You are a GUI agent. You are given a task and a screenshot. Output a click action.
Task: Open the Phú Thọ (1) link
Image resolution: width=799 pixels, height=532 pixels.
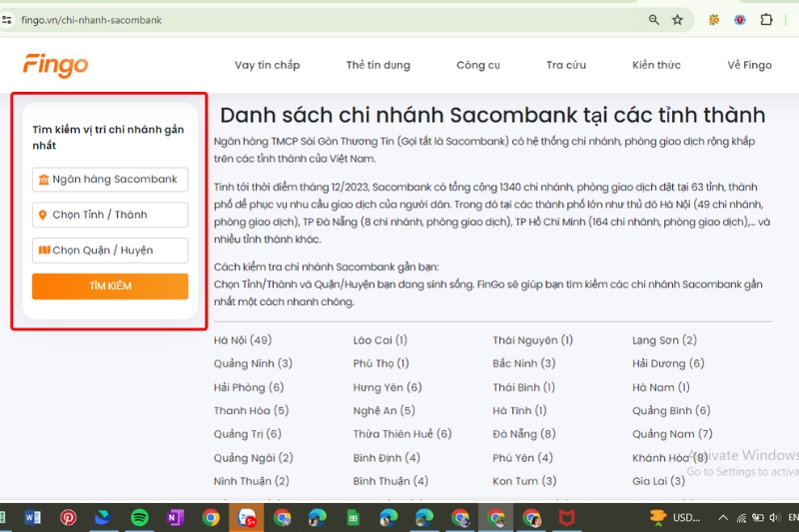382,363
